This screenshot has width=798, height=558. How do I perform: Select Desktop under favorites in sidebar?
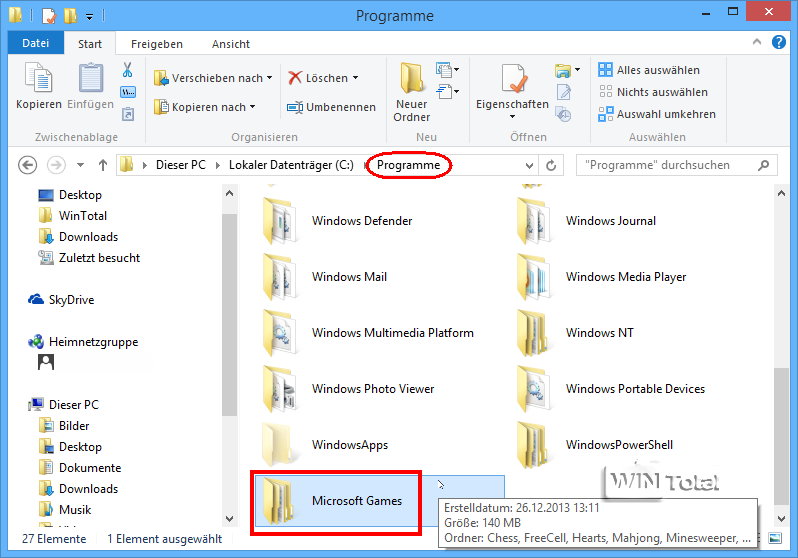point(70,195)
